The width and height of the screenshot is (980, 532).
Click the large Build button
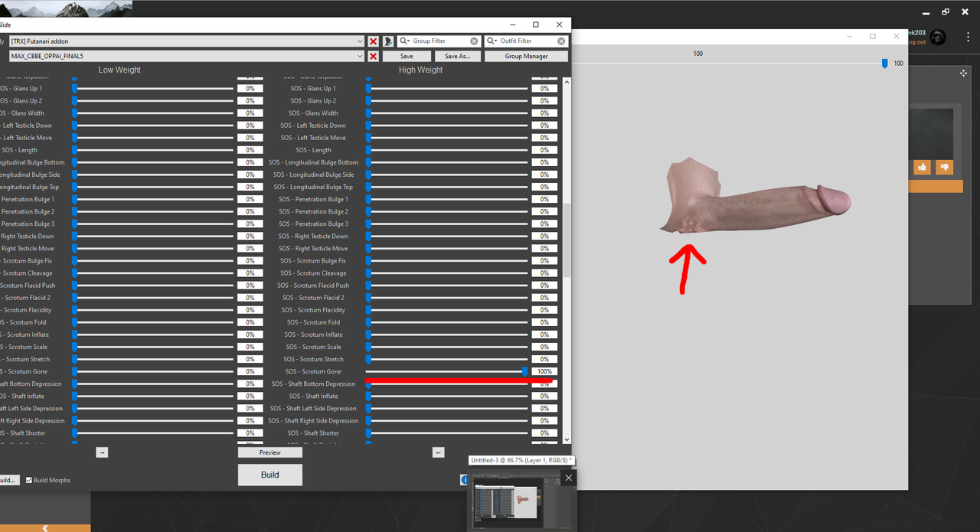click(x=269, y=475)
